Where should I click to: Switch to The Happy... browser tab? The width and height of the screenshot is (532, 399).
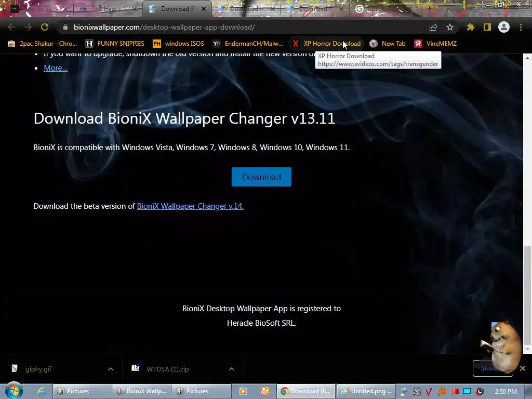click(x=108, y=9)
